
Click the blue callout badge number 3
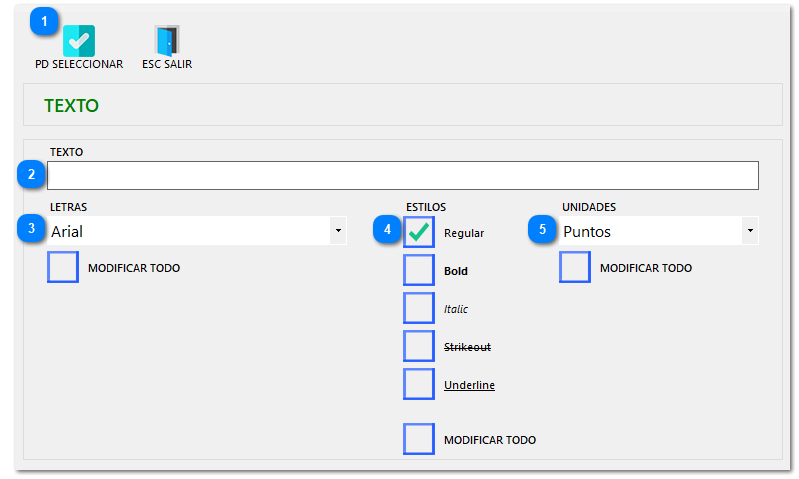[31, 230]
